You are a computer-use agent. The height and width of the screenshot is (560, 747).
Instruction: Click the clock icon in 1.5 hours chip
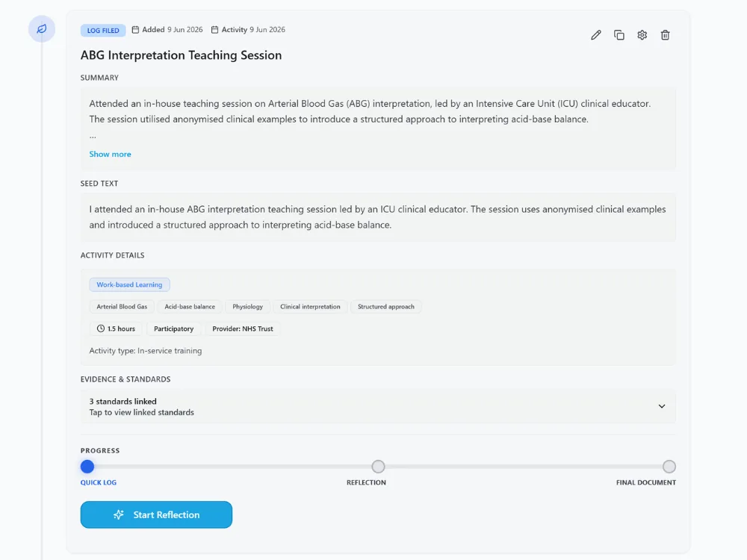(101, 329)
